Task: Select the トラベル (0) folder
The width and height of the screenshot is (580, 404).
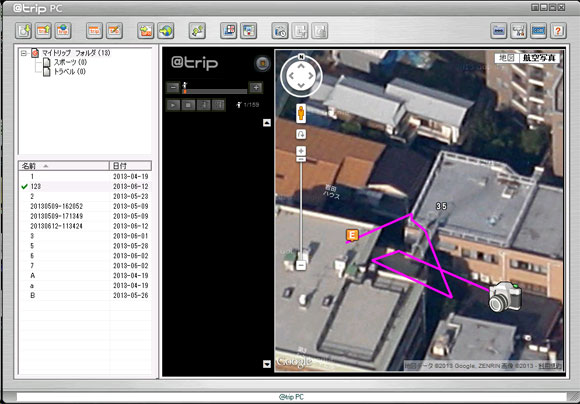Action: click(x=69, y=72)
